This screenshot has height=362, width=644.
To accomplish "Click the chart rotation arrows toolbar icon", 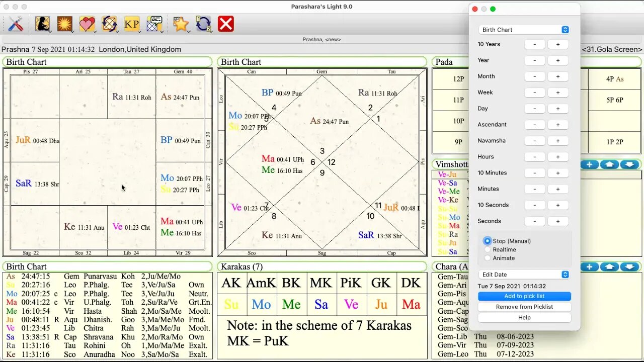I will pos(109,24).
